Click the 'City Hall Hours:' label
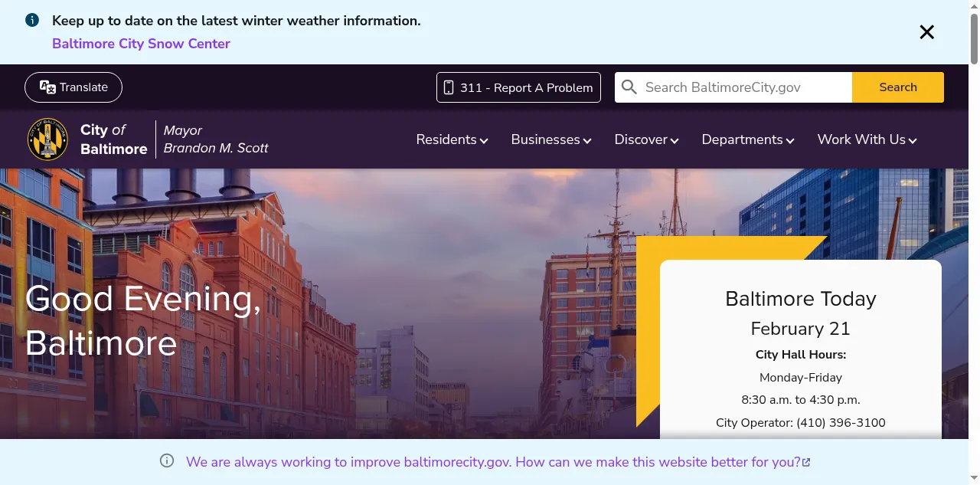Image resolution: width=980 pixels, height=485 pixels. pyautogui.click(x=801, y=355)
